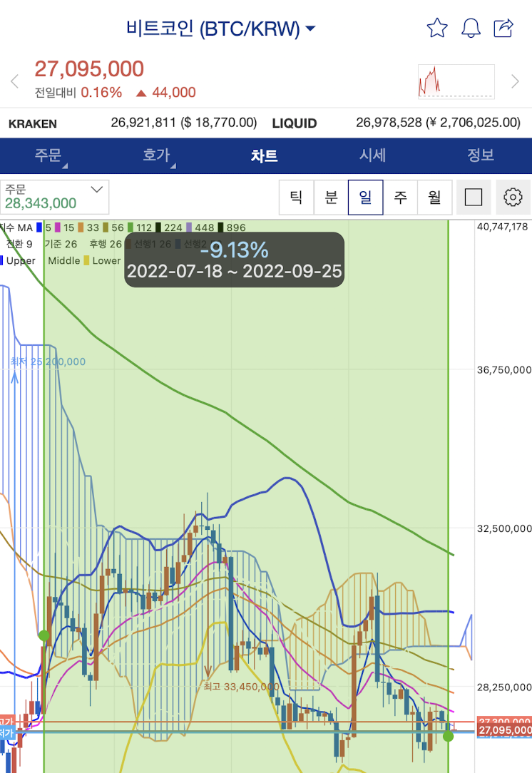The width and height of the screenshot is (532, 773).
Task: Click the 전환 9 Ichimoku legend
Action: pyautogui.click(x=19, y=244)
